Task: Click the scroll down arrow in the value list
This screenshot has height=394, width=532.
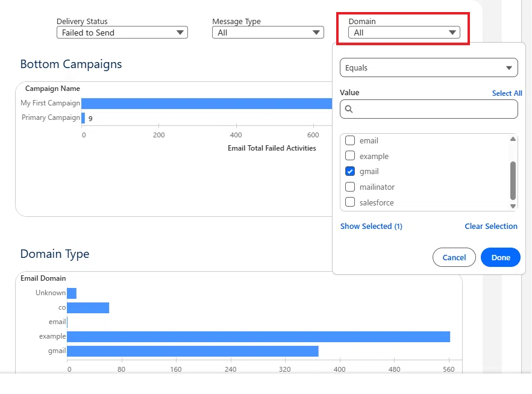Action: 513,206
